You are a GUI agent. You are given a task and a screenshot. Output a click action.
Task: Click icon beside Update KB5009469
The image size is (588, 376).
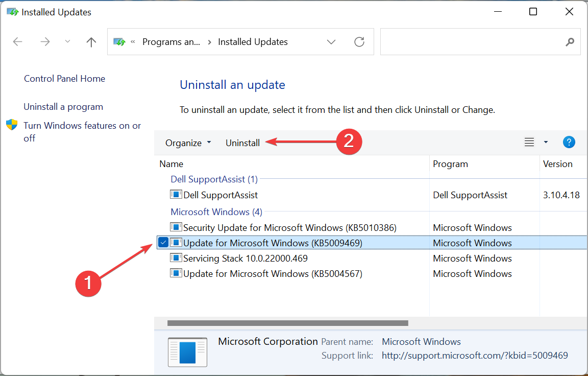pos(176,243)
